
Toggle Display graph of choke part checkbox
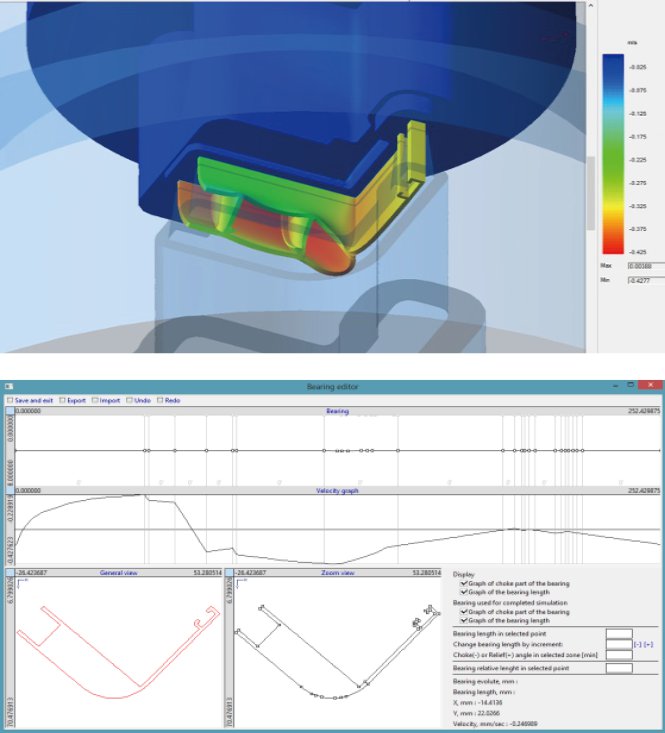pos(463,584)
